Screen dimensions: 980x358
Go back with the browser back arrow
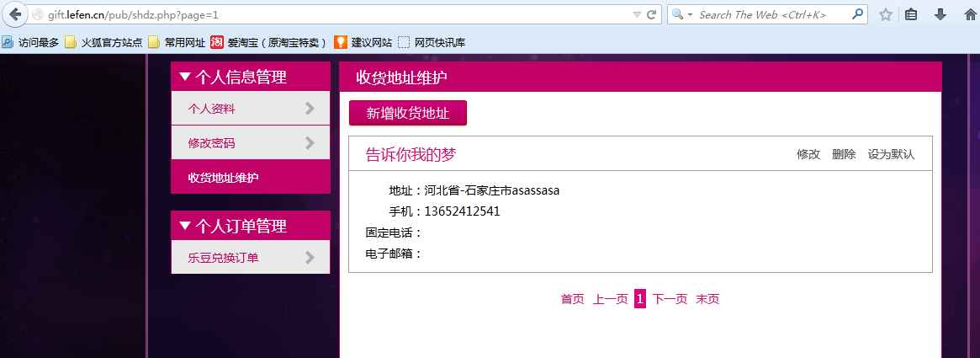(15, 14)
